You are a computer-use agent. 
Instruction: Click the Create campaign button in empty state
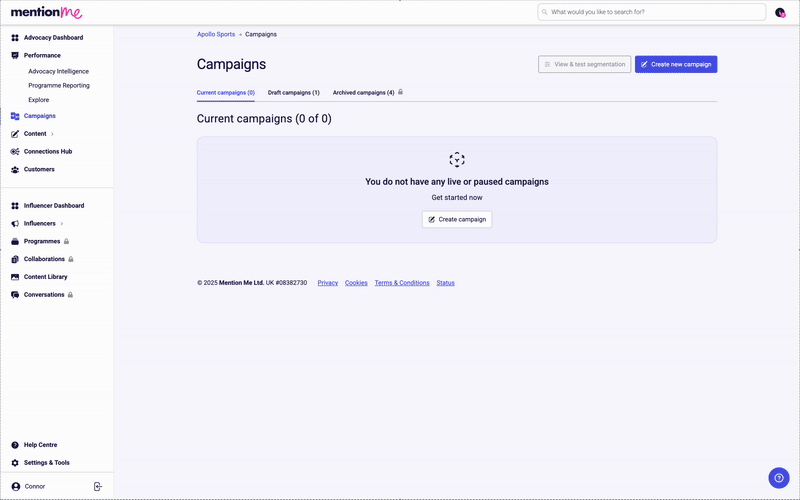(457, 219)
